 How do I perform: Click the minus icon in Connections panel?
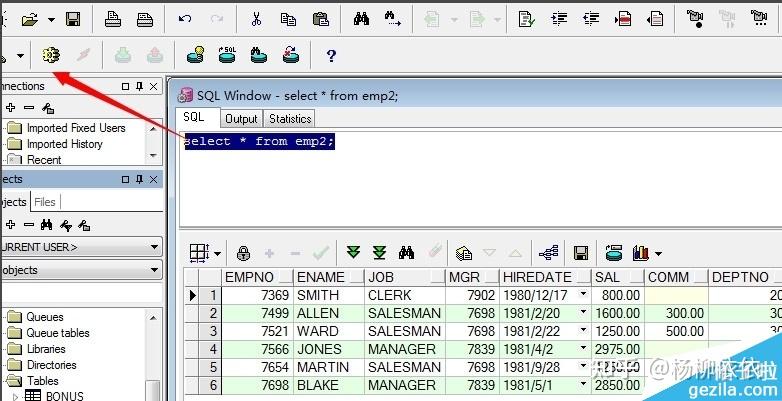click(29, 107)
